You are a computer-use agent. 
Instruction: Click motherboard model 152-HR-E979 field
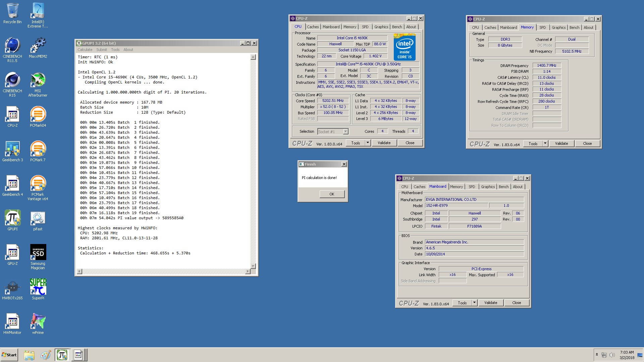(456, 206)
